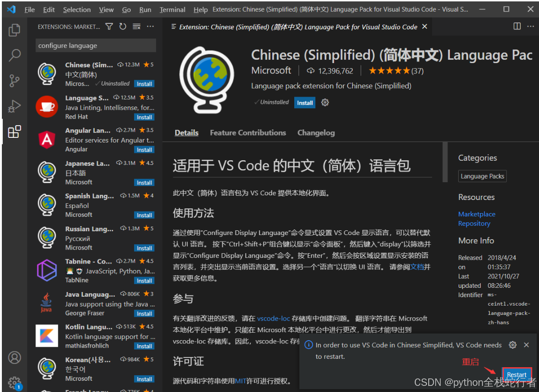Screen dimensions: 539x392
Task: Open the vscode-loc link
Action: [x=273, y=319]
